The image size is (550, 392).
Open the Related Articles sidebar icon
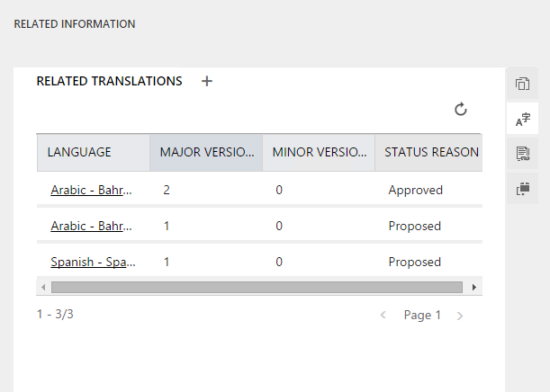tap(522, 154)
